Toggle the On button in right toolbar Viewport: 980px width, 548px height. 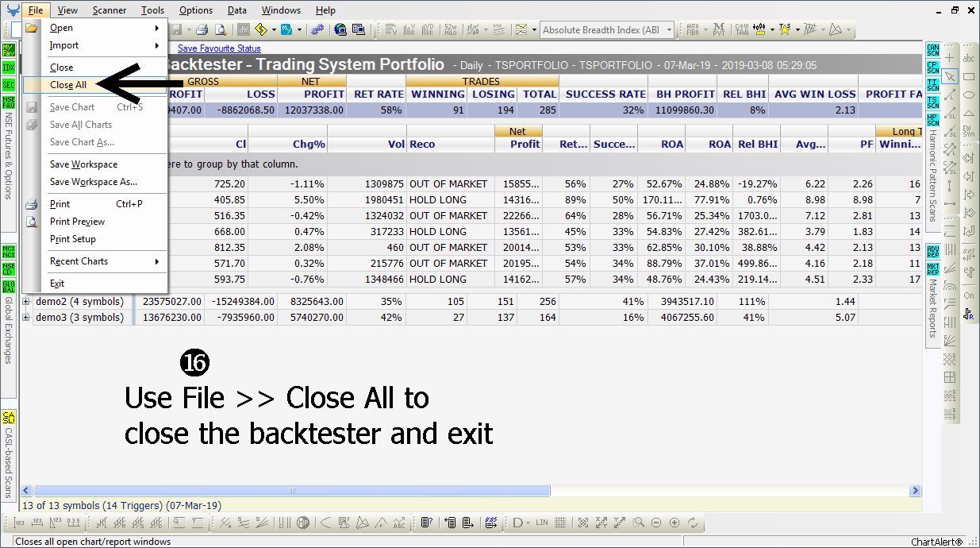(x=969, y=295)
